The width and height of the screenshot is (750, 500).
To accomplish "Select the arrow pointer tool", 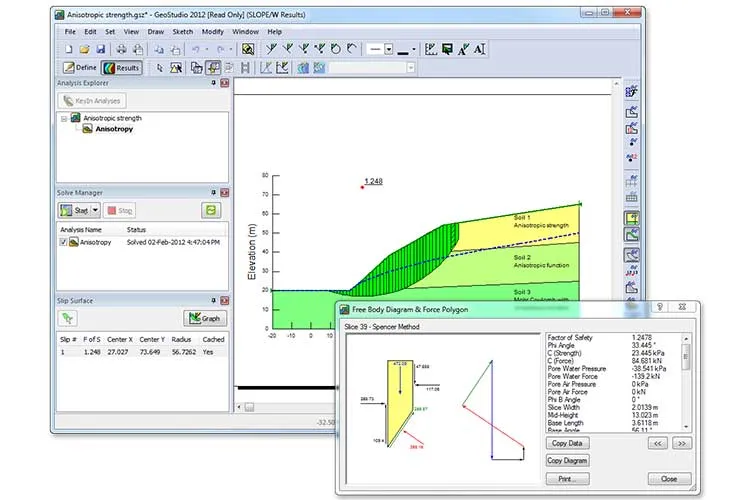I will click(160, 68).
